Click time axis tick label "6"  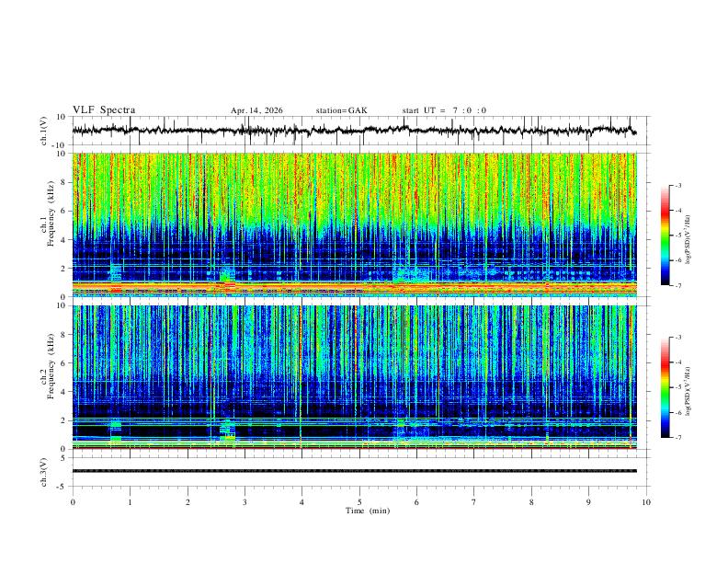pos(417,502)
